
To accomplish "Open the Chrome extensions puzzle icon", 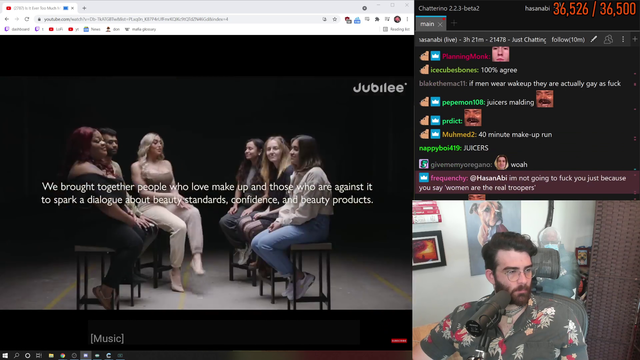I will [x=377, y=19].
